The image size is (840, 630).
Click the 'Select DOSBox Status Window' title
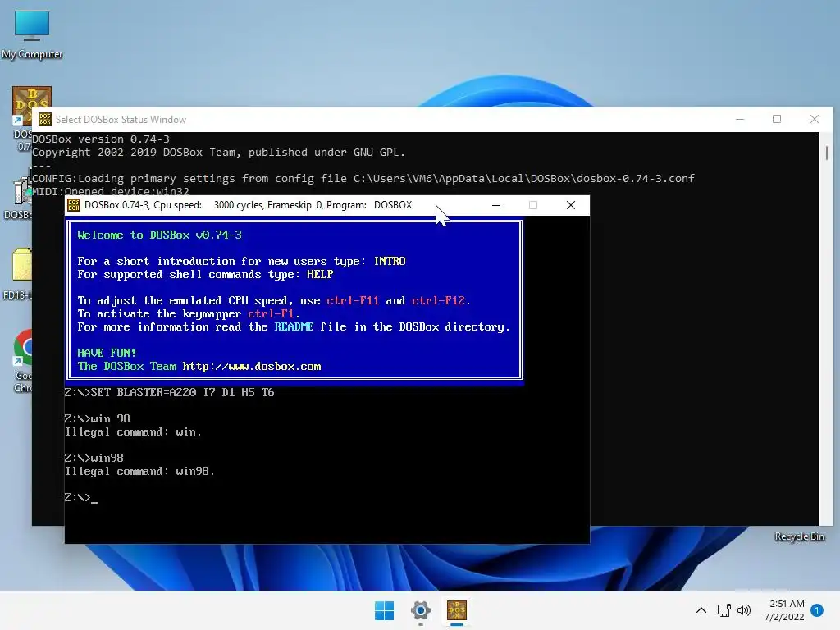(x=121, y=120)
